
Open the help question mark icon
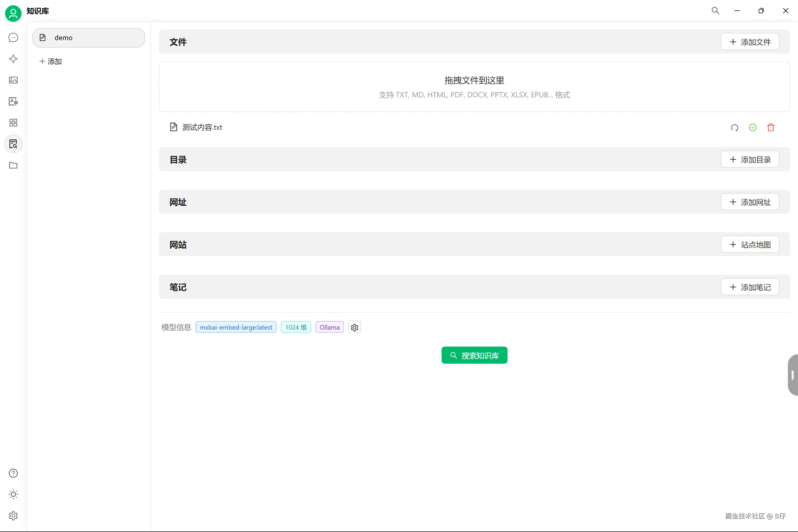point(13,473)
